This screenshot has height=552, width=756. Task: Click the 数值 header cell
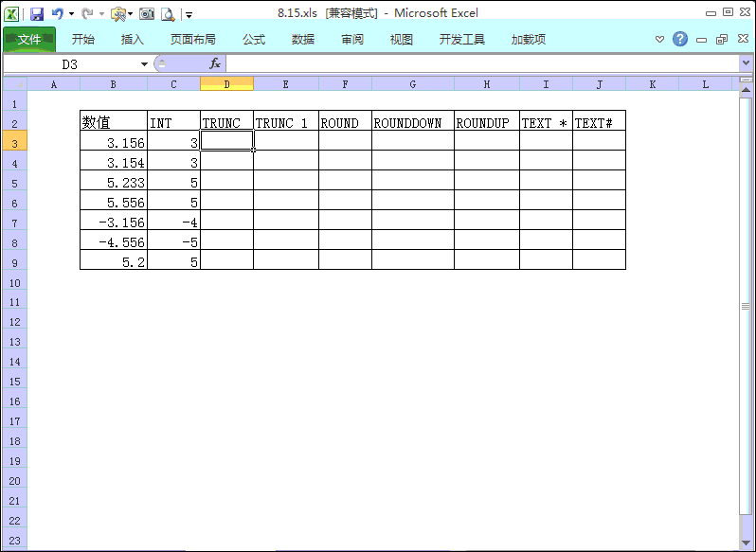click(114, 120)
